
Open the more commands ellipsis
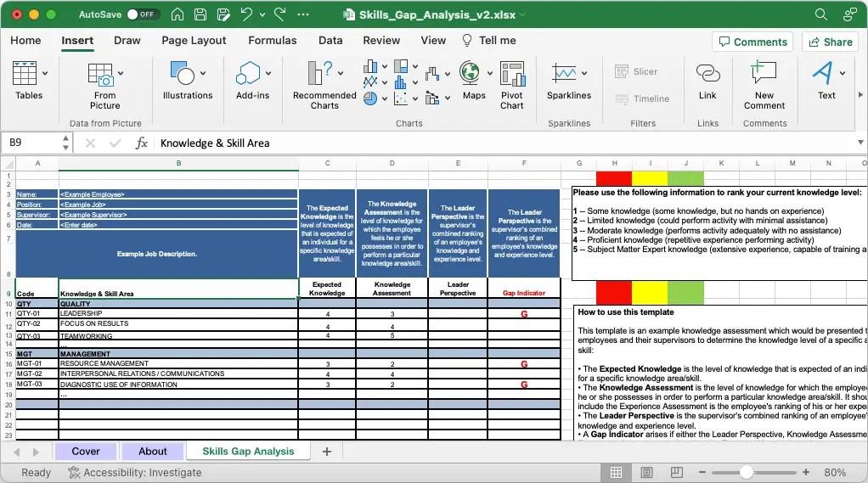click(x=303, y=14)
